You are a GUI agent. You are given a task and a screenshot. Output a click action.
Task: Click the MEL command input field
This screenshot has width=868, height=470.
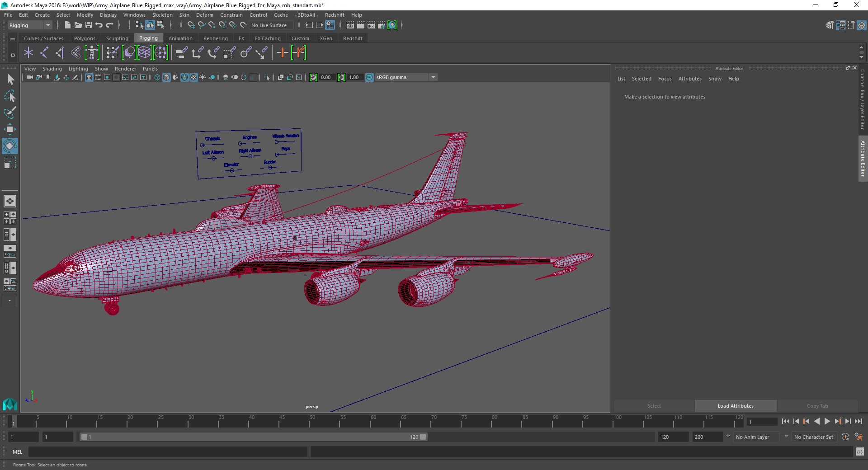168,452
